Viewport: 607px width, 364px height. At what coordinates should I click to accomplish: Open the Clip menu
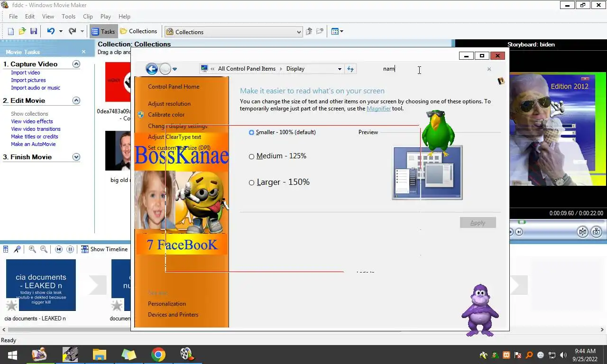pyautogui.click(x=88, y=16)
